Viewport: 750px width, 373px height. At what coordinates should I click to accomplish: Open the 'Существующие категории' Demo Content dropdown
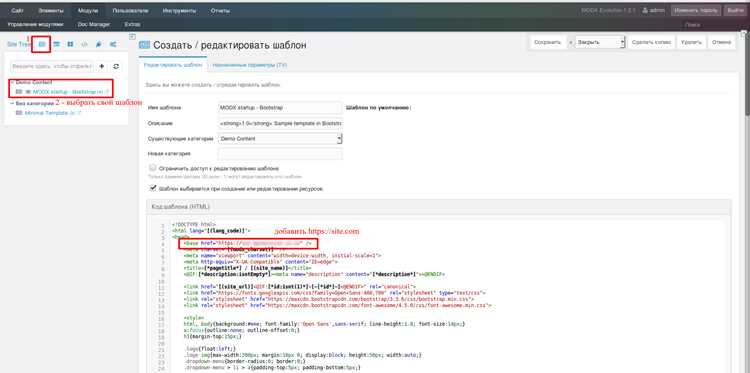click(280, 138)
